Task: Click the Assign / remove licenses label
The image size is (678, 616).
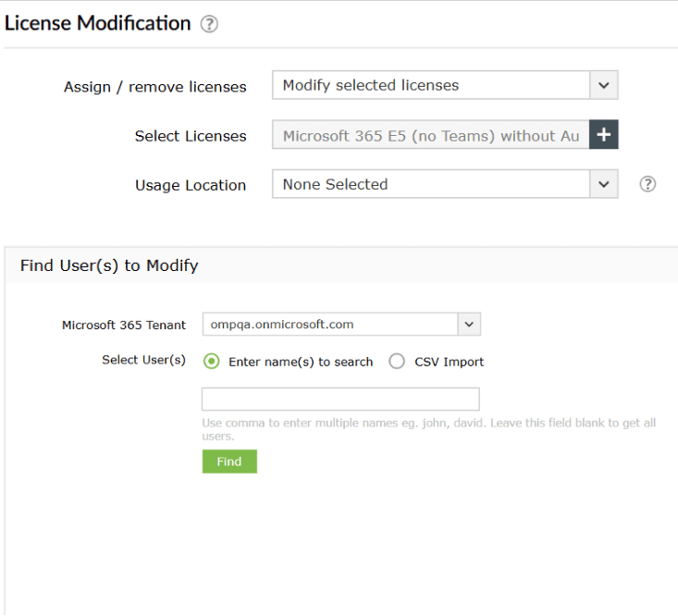Action: (x=154, y=87)
